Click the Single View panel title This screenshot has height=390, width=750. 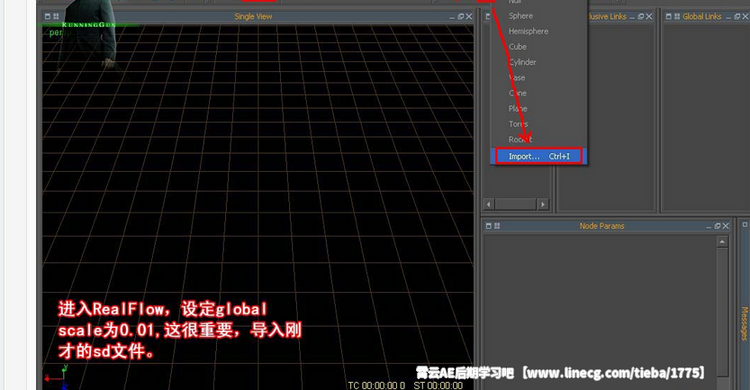click(x=253, y=16)
